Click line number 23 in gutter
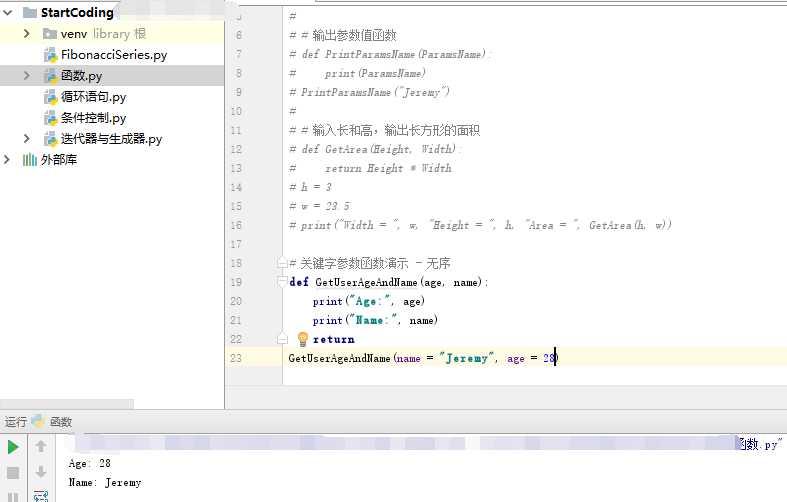The image size is (787, 502). click(236, 358)
